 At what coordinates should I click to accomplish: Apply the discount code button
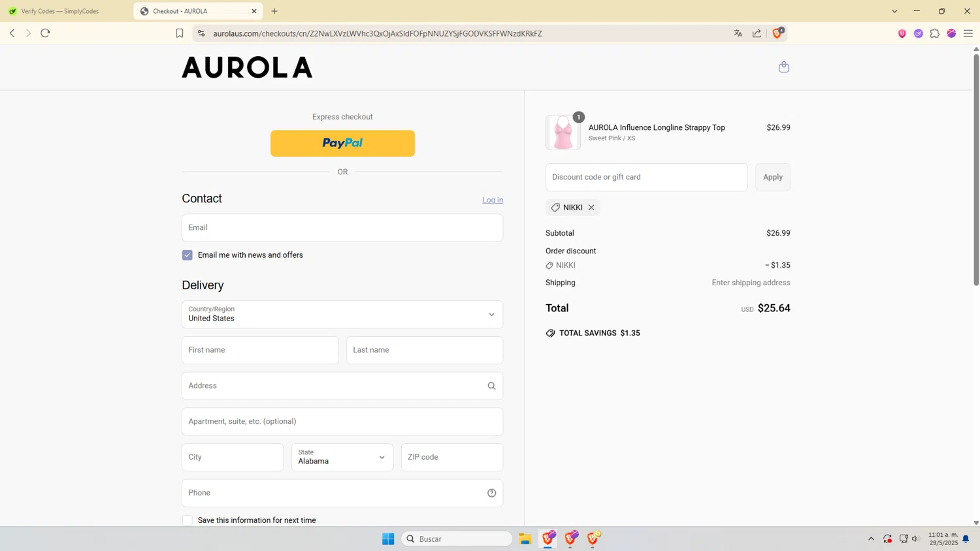[x=773, y=177]
